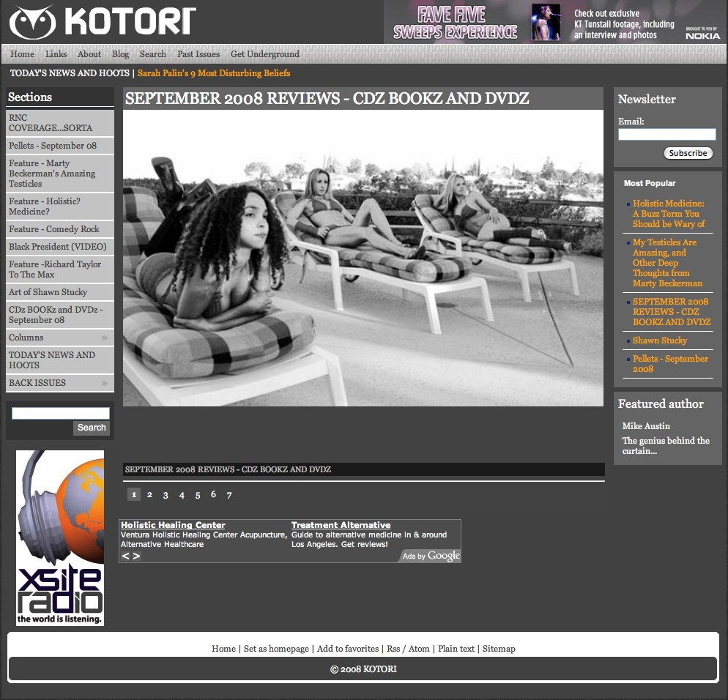The image size is (728, 700).
Task: Open Treatment Alternative ad link
Action: 341,525
